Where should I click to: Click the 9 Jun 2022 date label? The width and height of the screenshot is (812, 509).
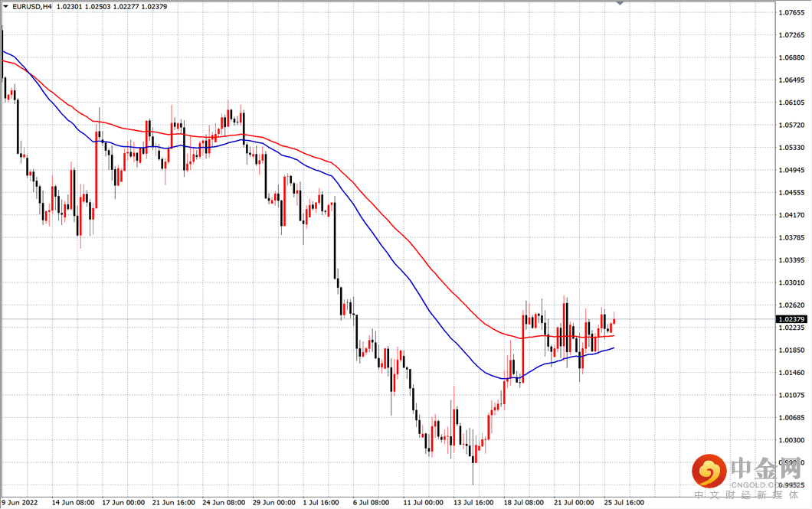pos(20,502)
